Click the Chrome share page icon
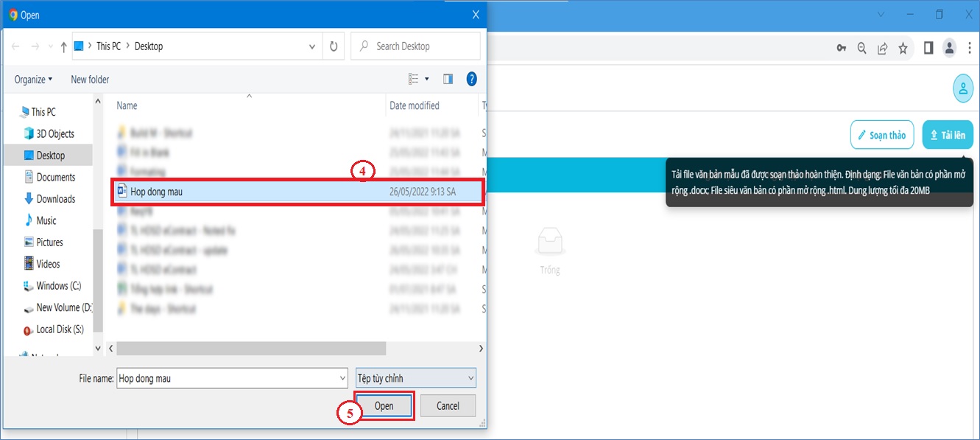 pyautogui.click(x=882, y=48)
